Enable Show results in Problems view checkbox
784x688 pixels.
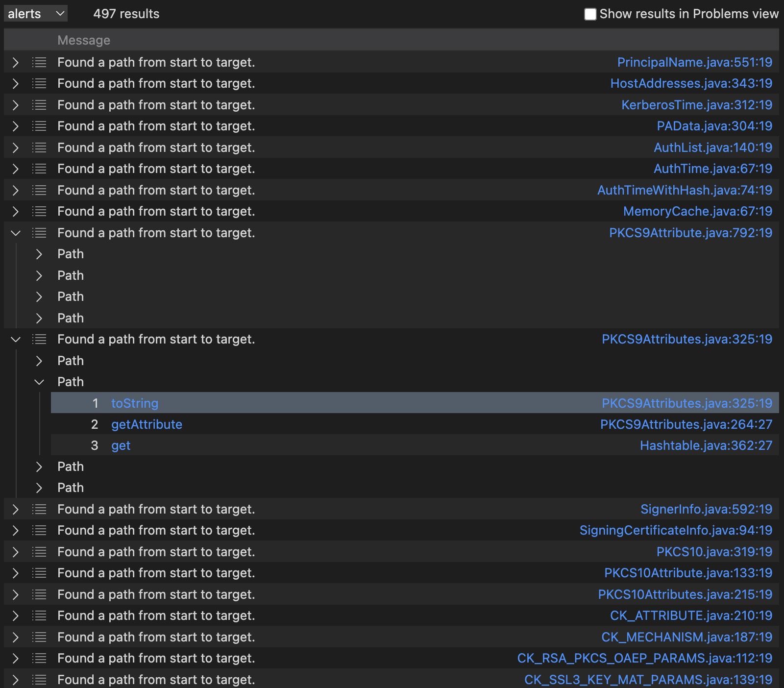pos(590,14)
